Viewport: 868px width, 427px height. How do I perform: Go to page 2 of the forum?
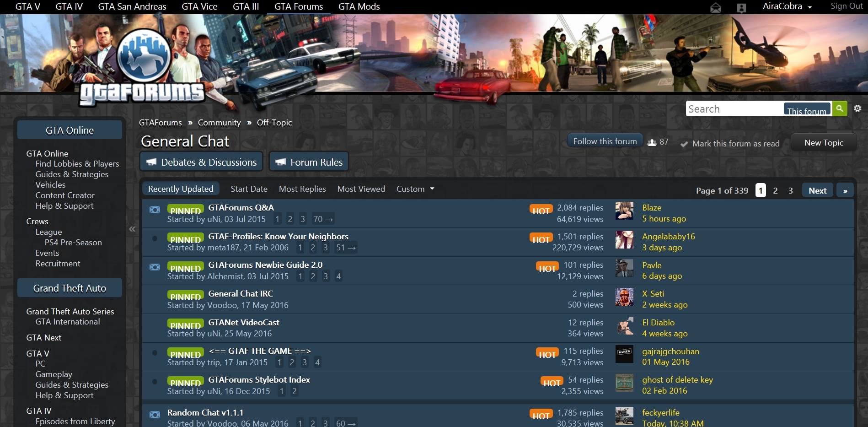[775, 190]
